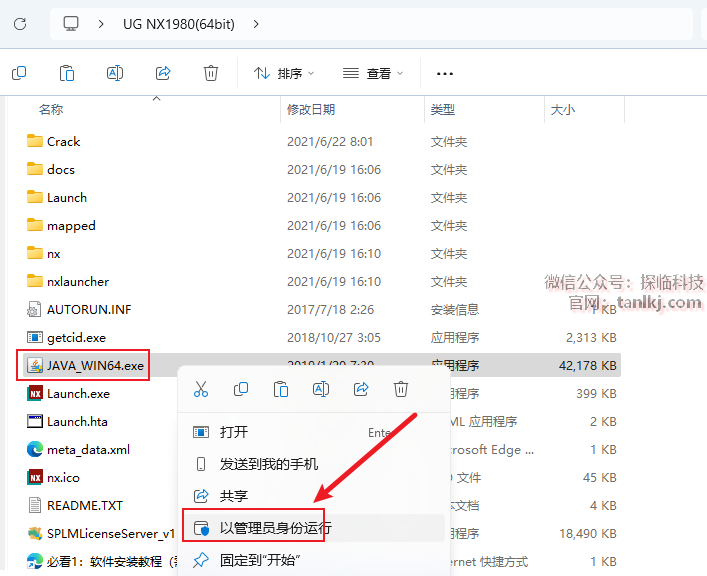
Task: Select the 必看1 软件安装教程 shortcut
Action: (x=102, y=562)
